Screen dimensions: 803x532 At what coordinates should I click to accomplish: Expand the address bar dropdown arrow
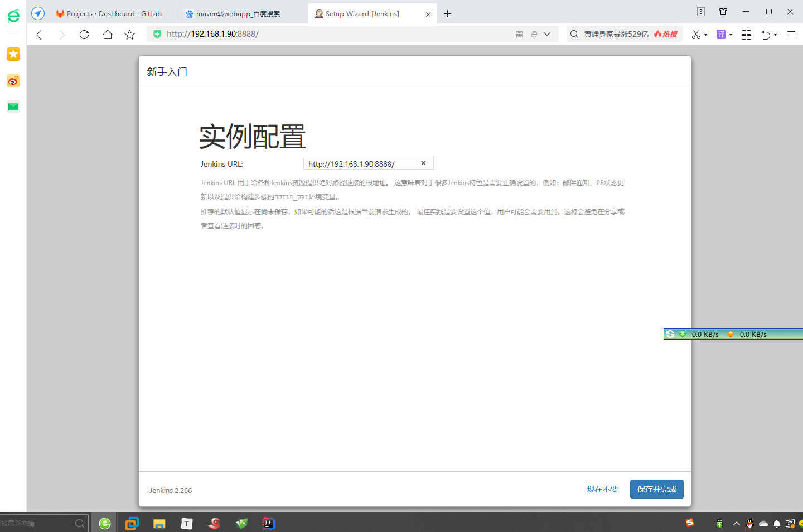pyautogui.click(x=547, y=34)
